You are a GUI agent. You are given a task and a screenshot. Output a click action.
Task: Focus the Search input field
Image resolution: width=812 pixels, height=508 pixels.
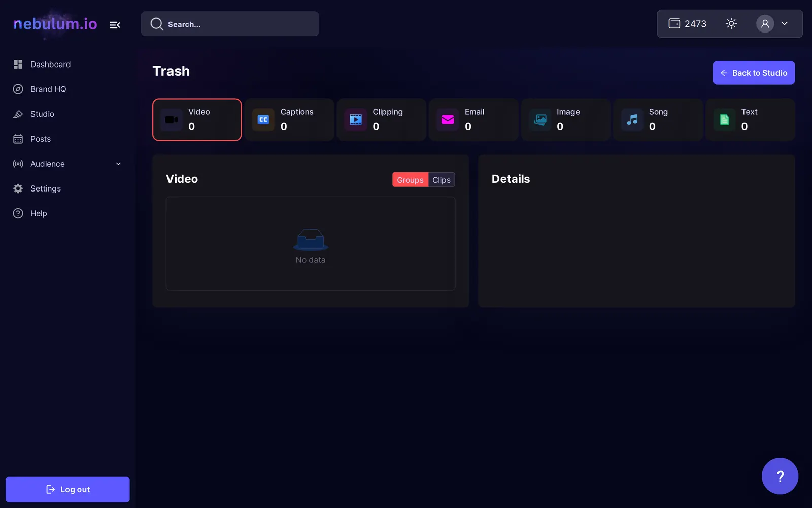tap(230, 24)
